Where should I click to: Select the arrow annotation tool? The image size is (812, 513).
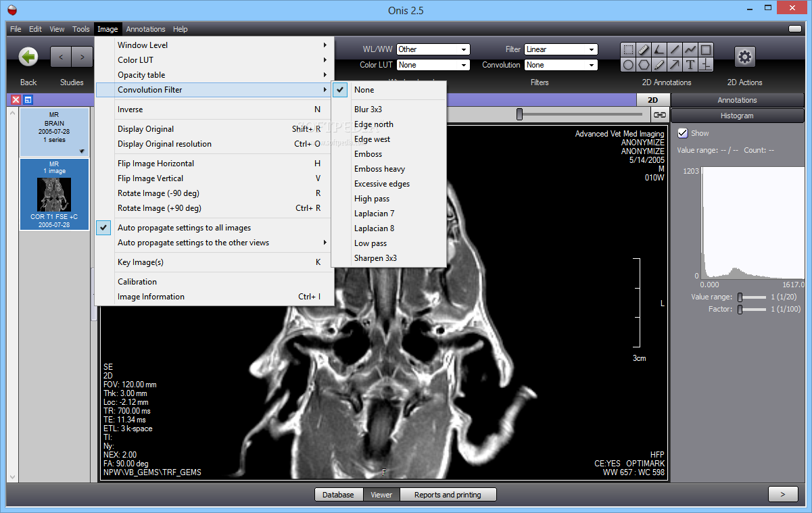click(x=675, y=65)
